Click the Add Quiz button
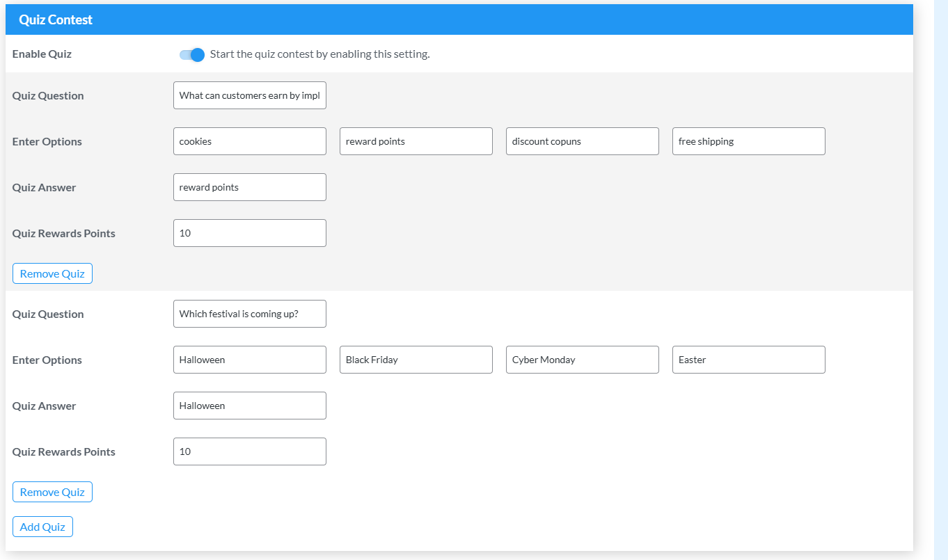 (42, 527)
